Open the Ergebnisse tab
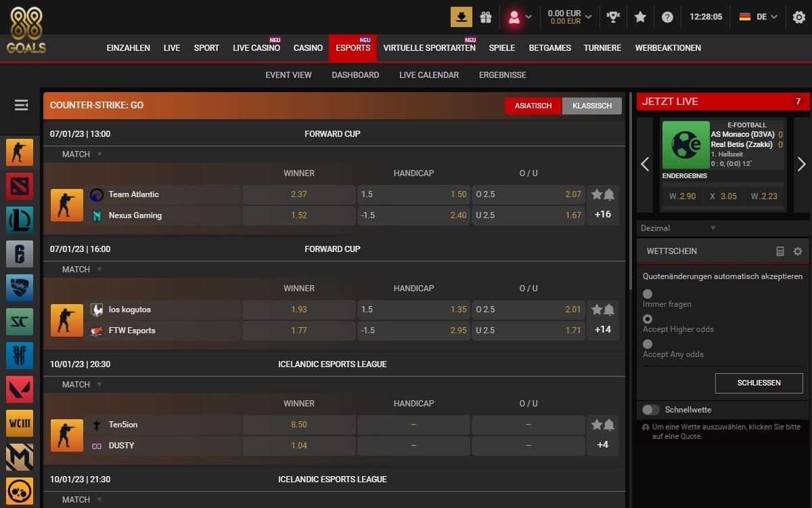This screenshot has width=812, height=508. coord(503,75)
